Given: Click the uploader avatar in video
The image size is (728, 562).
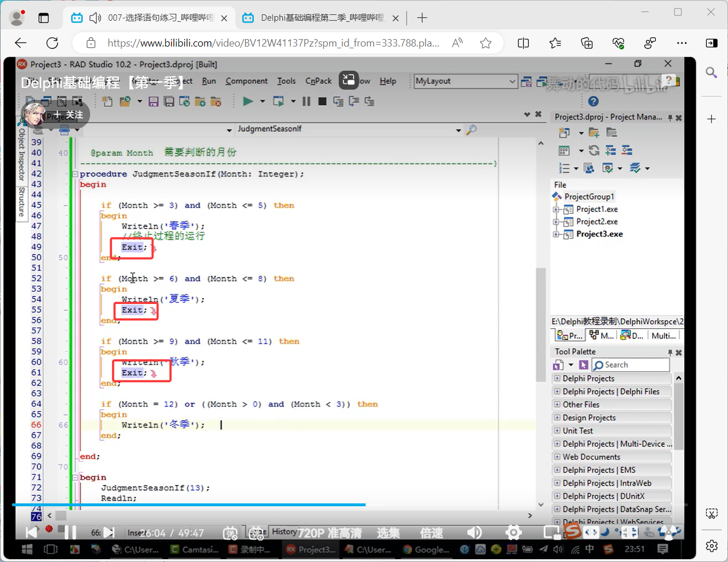Looking at the screenshot, I should 34,114.
